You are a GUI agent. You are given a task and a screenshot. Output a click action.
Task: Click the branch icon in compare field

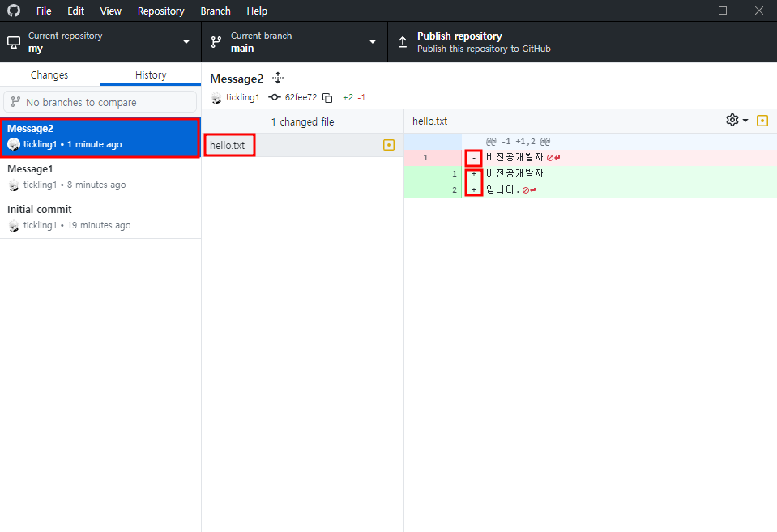click(x=15, y=101)
